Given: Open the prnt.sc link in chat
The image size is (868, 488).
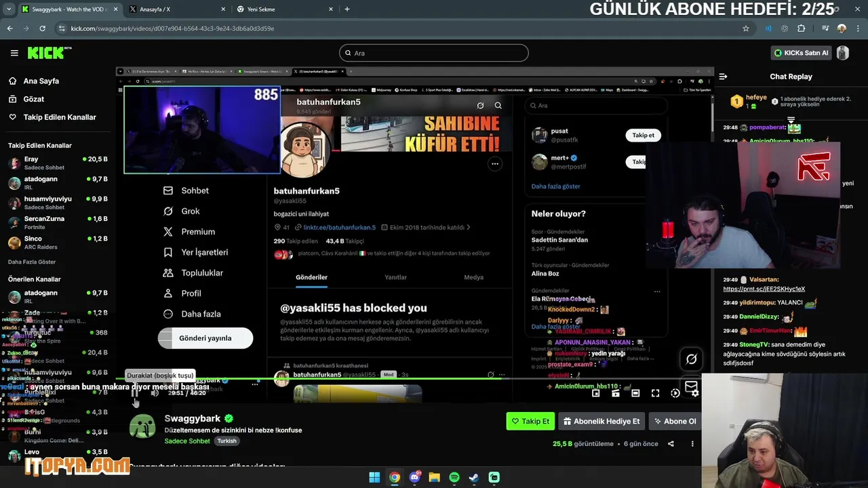Looking at the screenshot, I should coord(764,289).
